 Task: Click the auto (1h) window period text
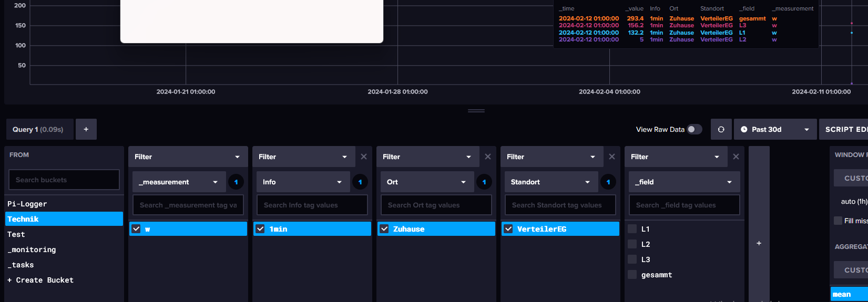coord(854,201)
